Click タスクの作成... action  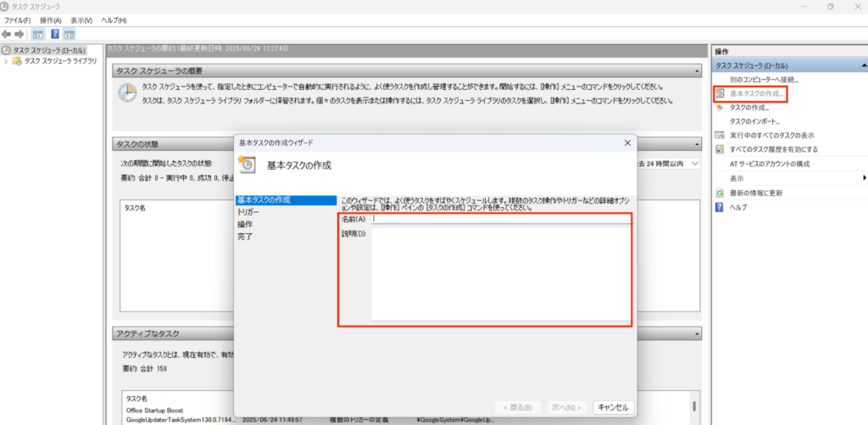749,108
